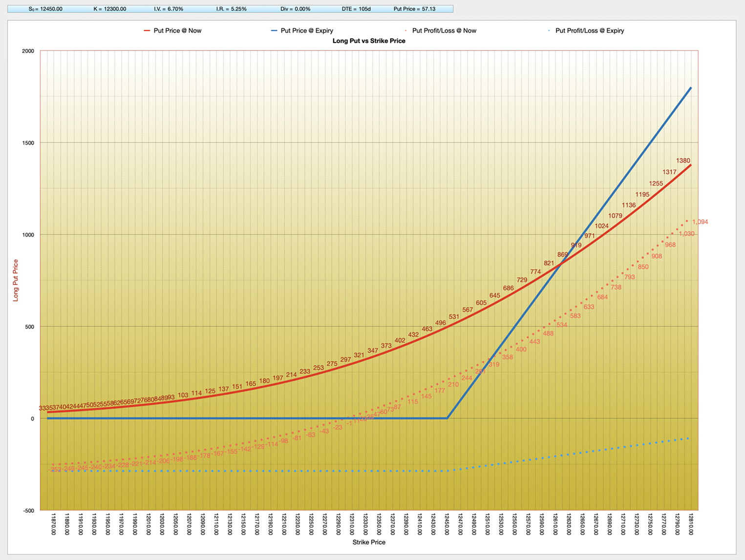Click the dotted Put Profit/Loss @ Now legend marker
Viewport: 745px width, 560px height.
[405, 30]
